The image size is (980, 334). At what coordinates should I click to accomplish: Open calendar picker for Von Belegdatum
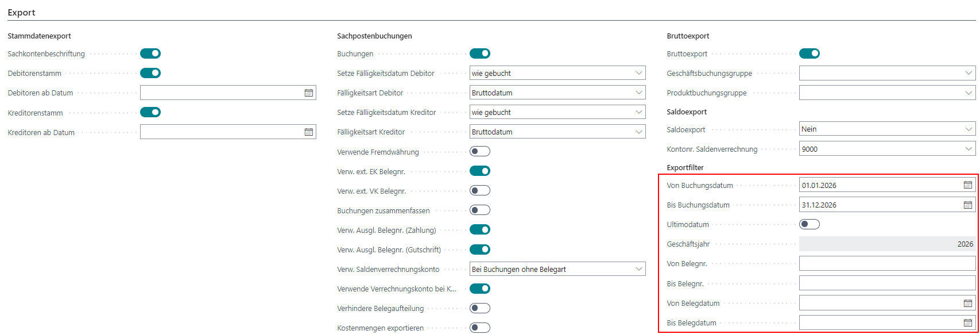[968, 303]
